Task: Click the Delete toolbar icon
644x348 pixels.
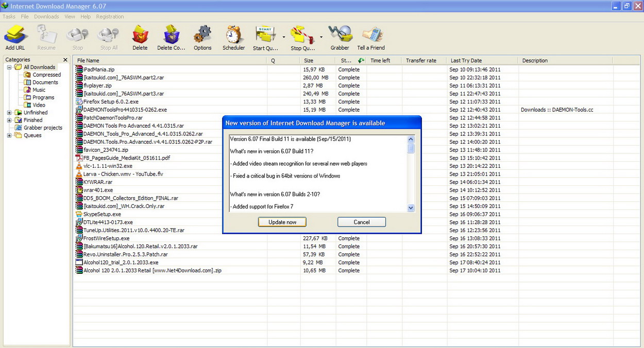Action: pos(140,38)
